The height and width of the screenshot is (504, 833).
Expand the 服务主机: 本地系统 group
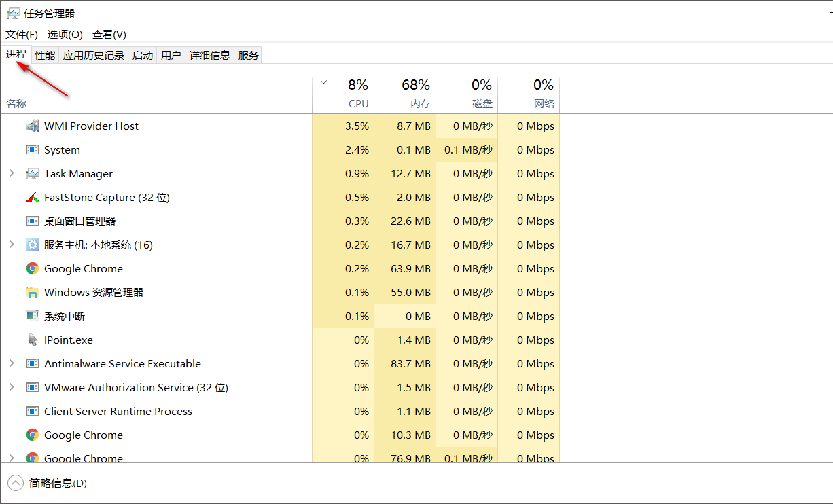tap(10, 245)
